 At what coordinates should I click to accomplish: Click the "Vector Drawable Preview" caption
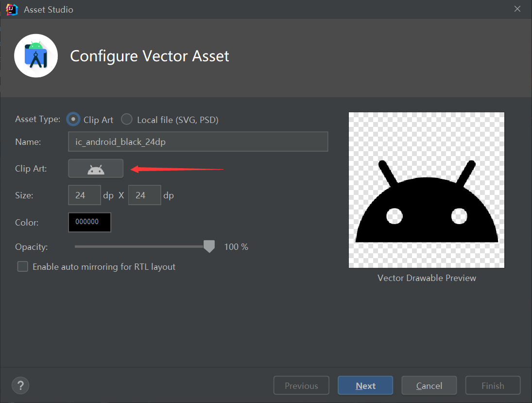(x=427, y=278)
